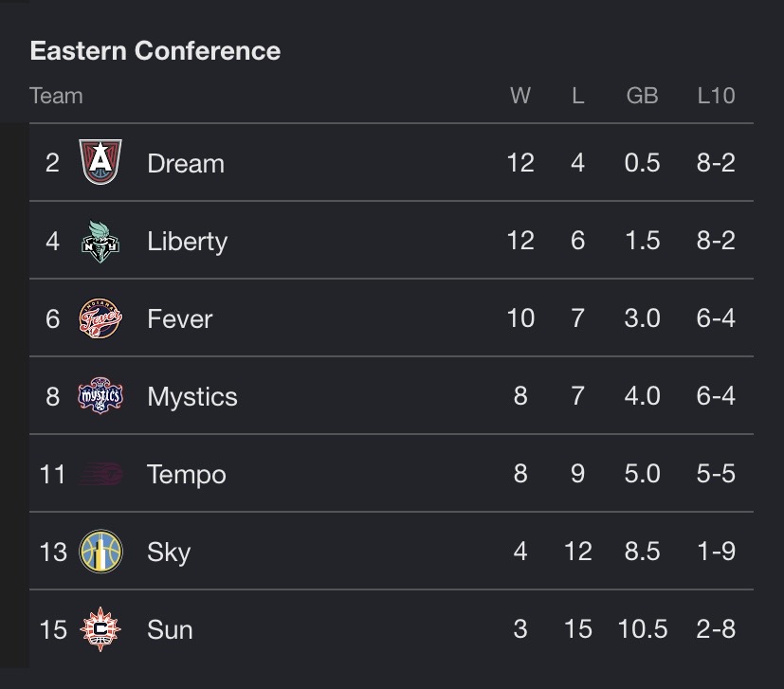
Task: Open the Liberty team name link
Action: [x=187, y=242]
